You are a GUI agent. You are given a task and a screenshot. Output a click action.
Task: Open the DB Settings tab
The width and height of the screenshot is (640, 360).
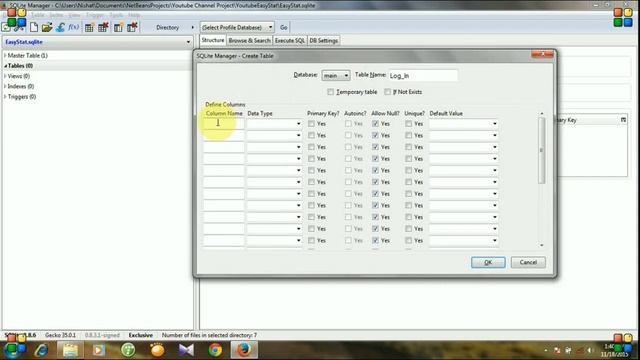point(323,40)
